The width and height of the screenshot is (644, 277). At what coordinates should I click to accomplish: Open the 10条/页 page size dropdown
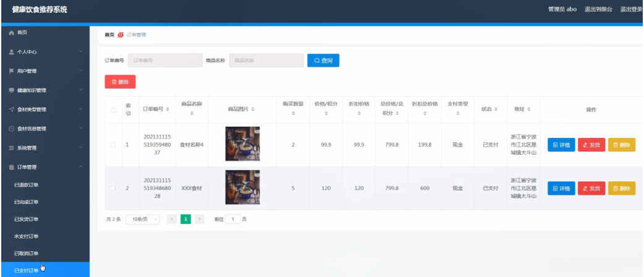143,219
